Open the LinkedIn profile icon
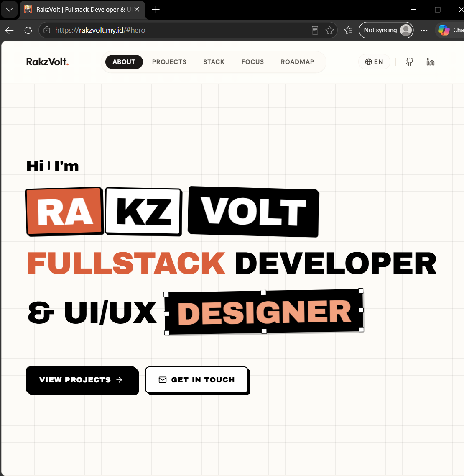This screenshot has height=476, width=464. 430,62
